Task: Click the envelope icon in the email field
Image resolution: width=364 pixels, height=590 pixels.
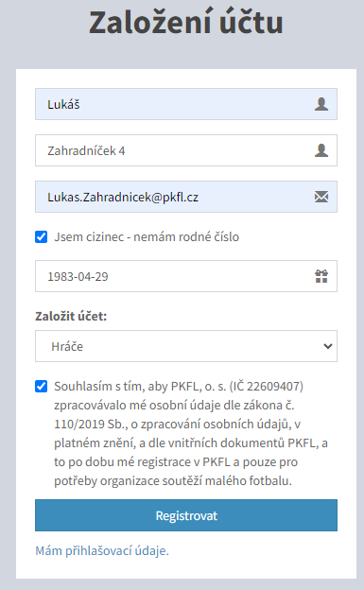Action: coord(321,197)
